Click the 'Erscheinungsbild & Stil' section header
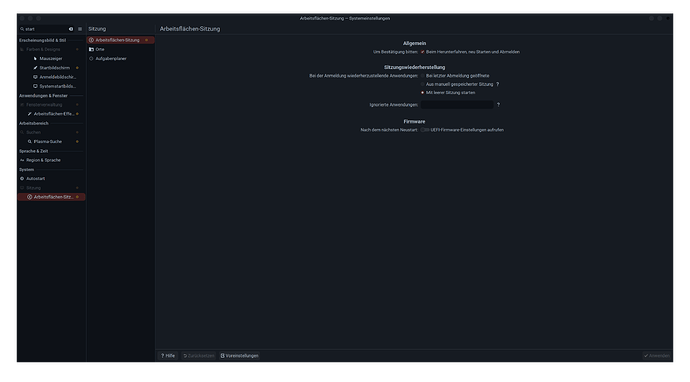The height and width of the screenshot is (382, 690). (x=43, y=40)
